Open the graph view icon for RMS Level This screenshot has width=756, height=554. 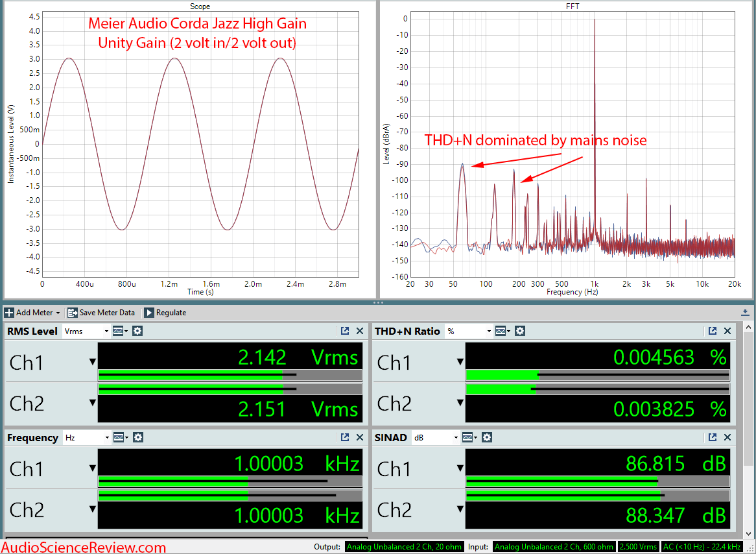point(119,331)
